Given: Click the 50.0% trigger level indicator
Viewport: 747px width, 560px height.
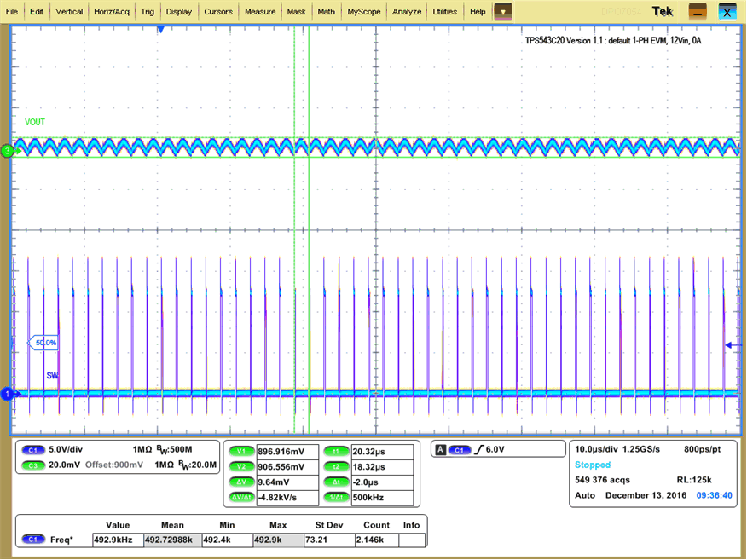Looking at the screenshot, I should pos(47,343).
